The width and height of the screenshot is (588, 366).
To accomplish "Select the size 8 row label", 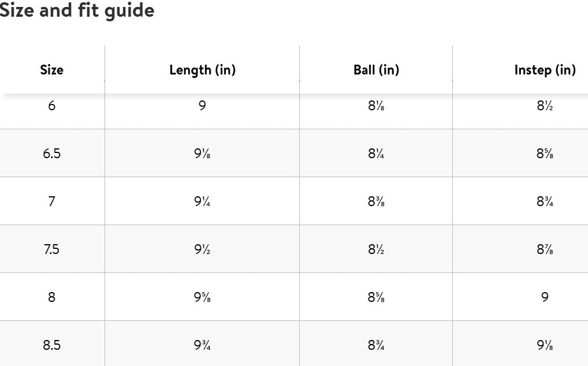I will pyautogui.click(x=51, y=297).
